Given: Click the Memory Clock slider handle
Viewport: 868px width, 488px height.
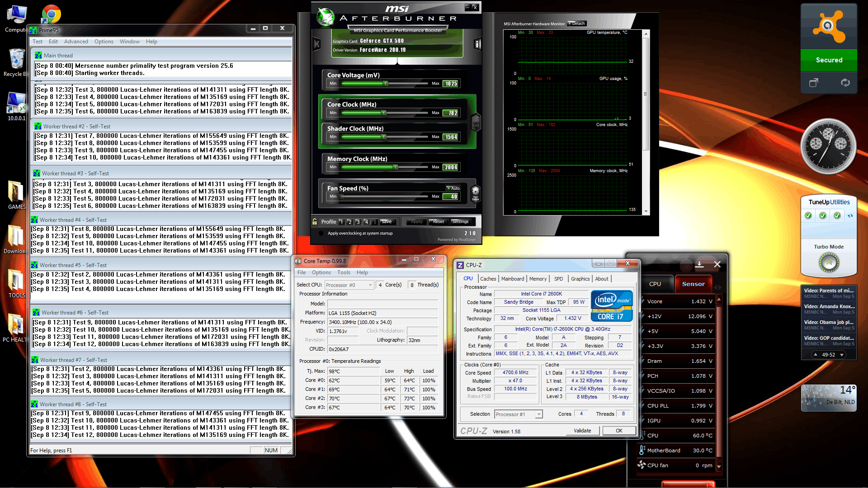Looking at the screenshot, I should (x=396, y=167).
